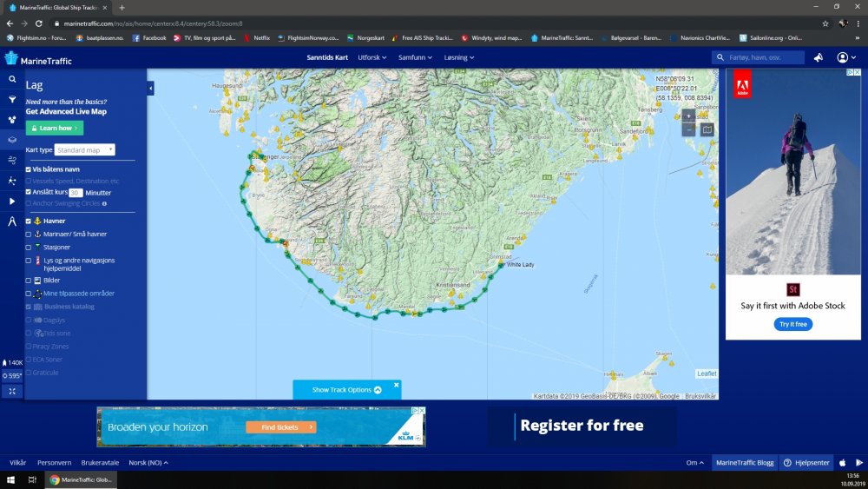Select Sanntids Kart menu item
868x489 pixels.
pyautogui.click(x=327, y=57)
